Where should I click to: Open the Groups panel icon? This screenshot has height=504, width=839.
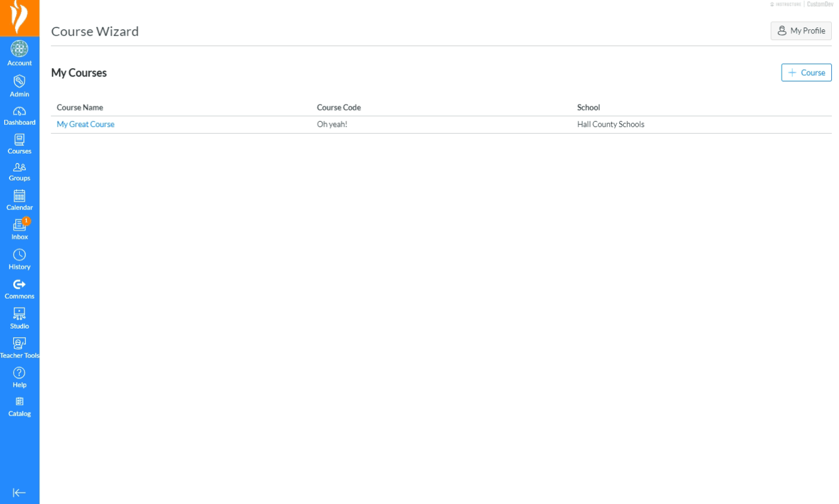(20, 169)
